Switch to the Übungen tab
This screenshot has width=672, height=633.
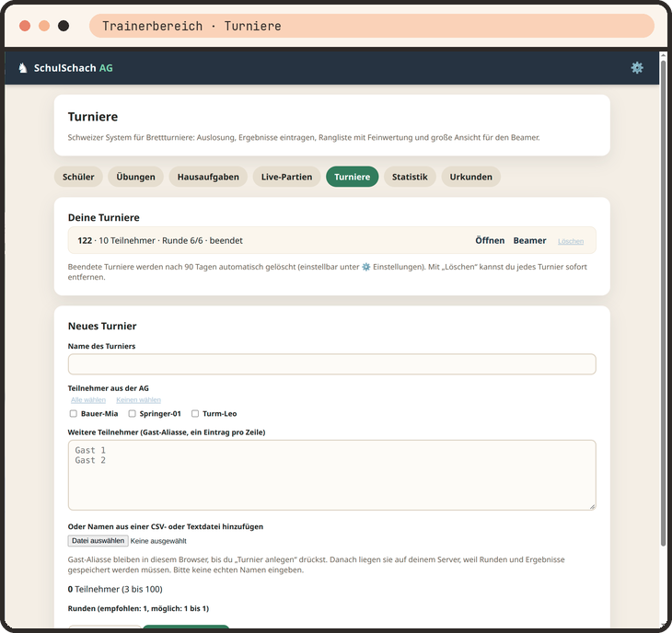coord(136,177)
